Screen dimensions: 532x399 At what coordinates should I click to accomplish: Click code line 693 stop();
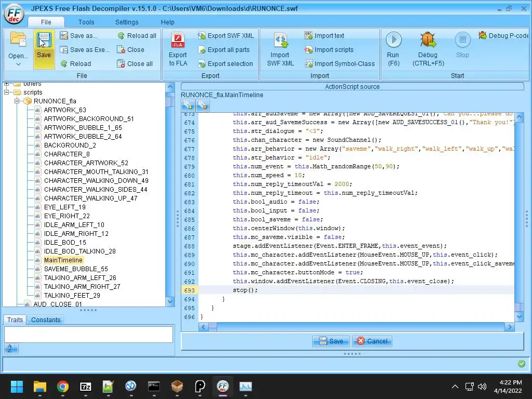tap(245, 290)
